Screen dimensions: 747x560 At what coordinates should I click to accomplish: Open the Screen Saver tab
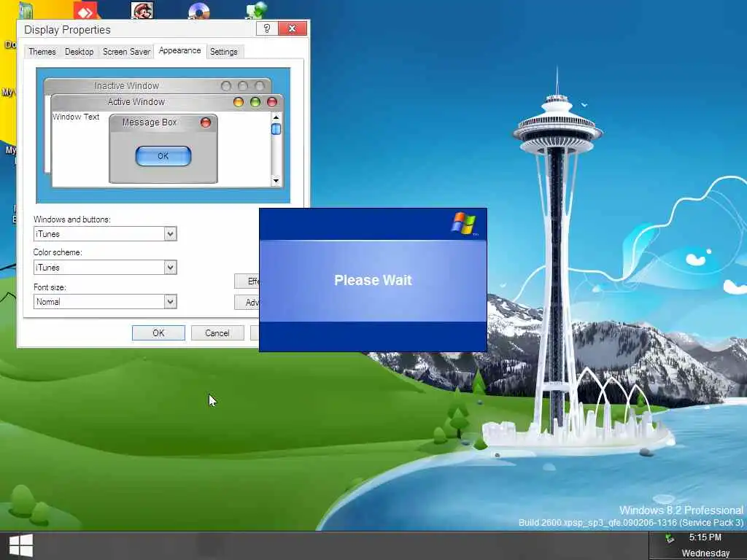126,52
